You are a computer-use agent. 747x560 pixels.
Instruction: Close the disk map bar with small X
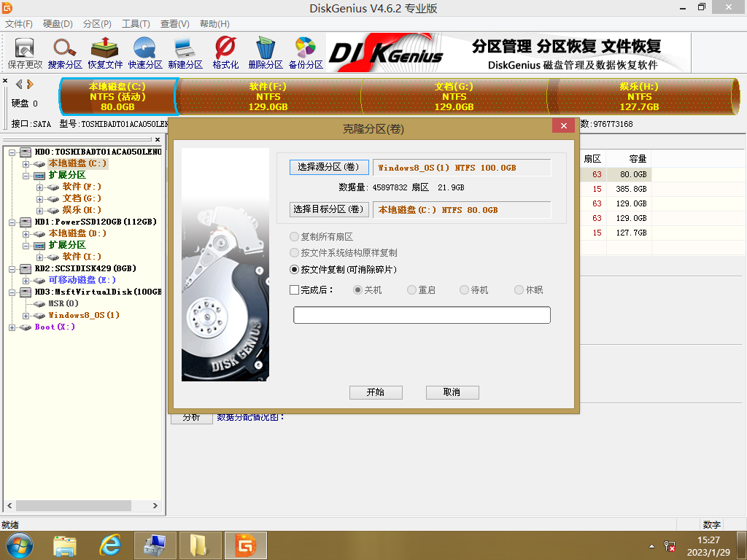(5, 81)
